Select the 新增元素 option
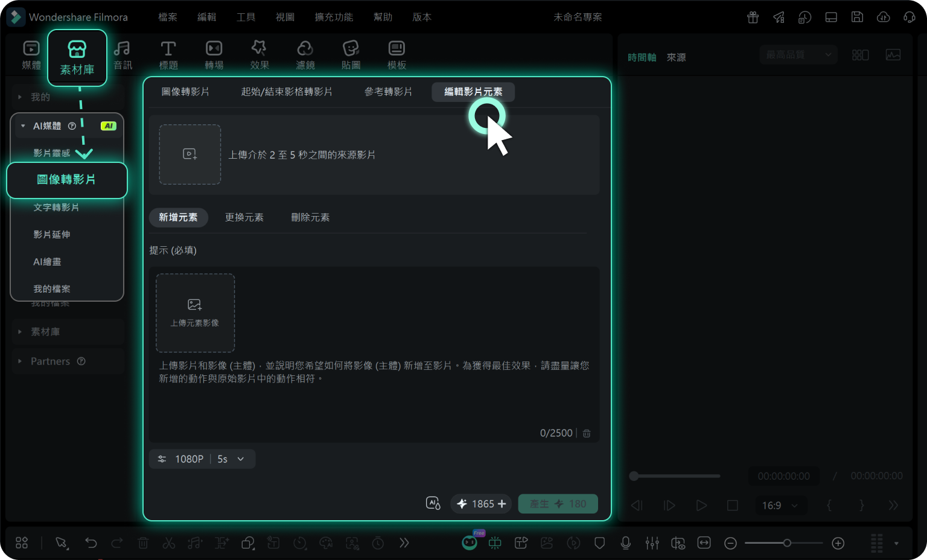 [178, 217]
